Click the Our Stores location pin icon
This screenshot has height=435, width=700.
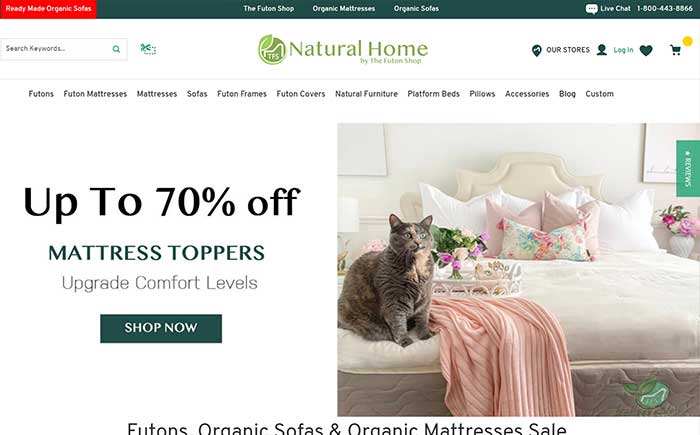click(537, 50)
